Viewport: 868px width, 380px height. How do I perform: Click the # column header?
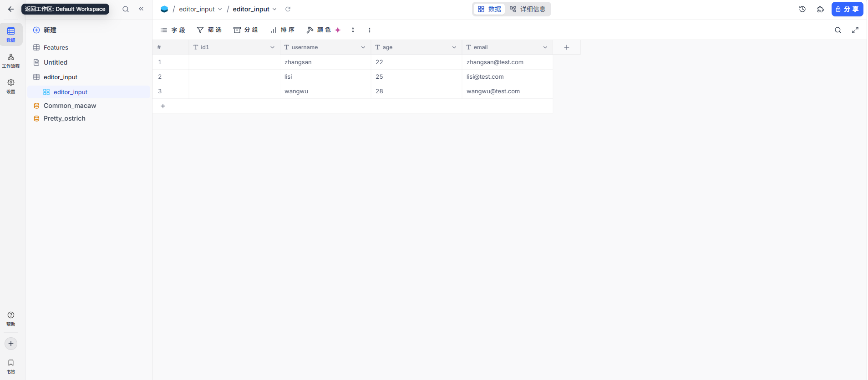click(171, 47)
